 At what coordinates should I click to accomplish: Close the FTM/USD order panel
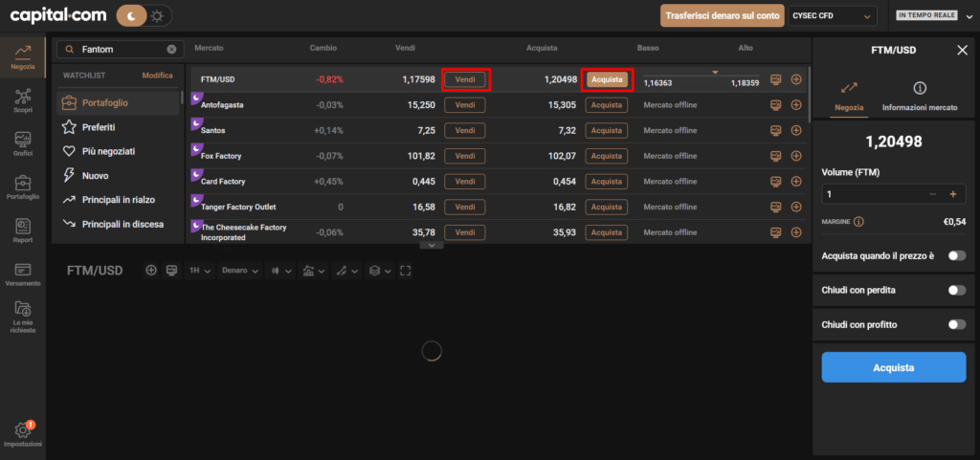point(963,50)
